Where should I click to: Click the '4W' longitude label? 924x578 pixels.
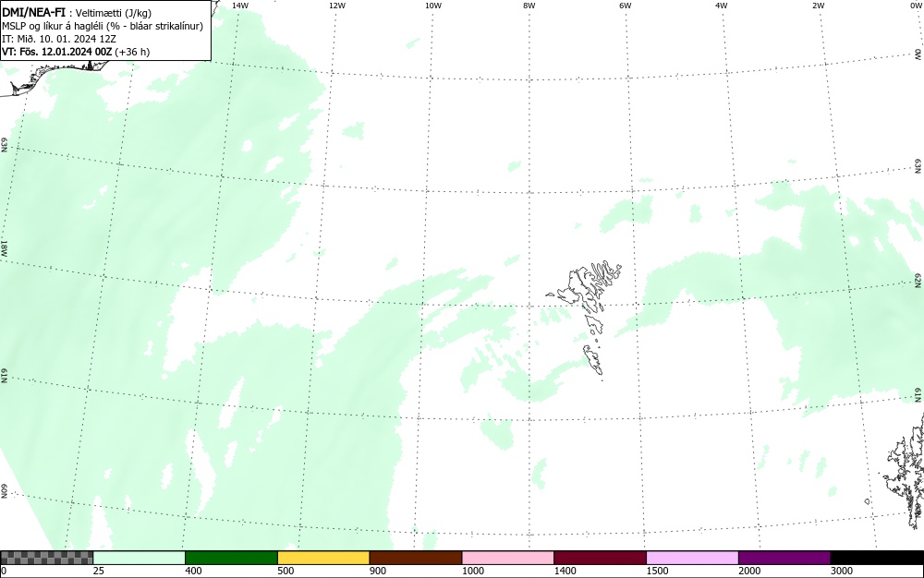(722, 6)
